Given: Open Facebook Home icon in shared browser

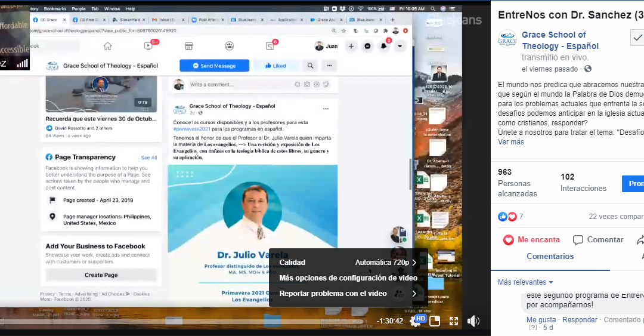Looking at the screenshot, I should pos(107,46).
